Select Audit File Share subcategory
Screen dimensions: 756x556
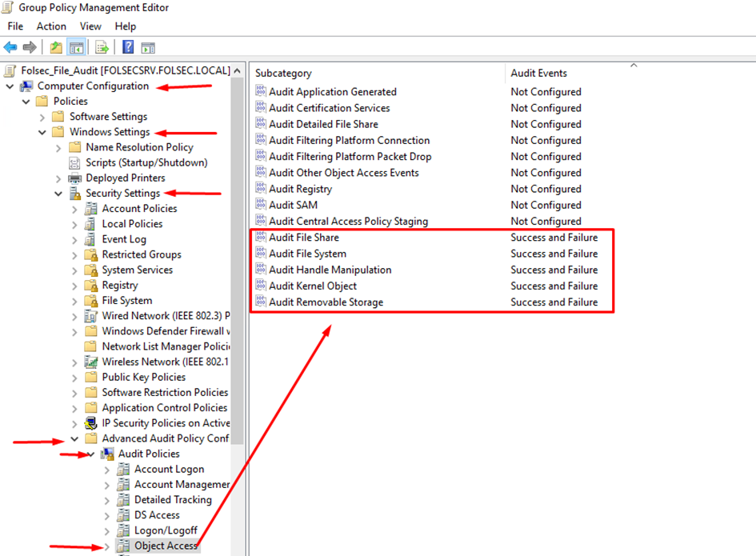coord(303,238)
